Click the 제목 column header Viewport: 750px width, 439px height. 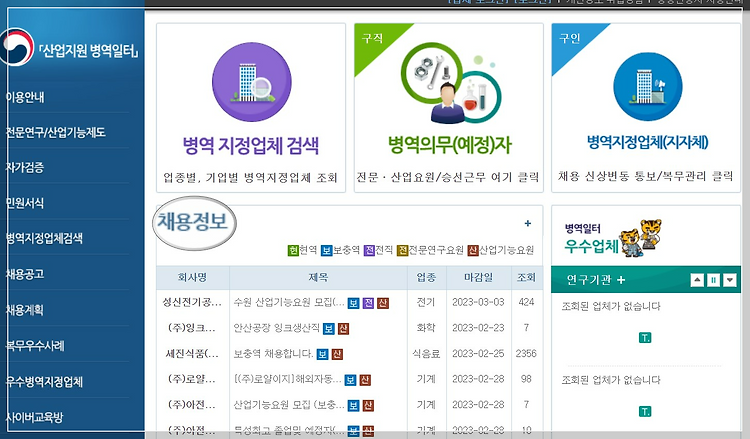pyautogui.click(x=318, y=277)
